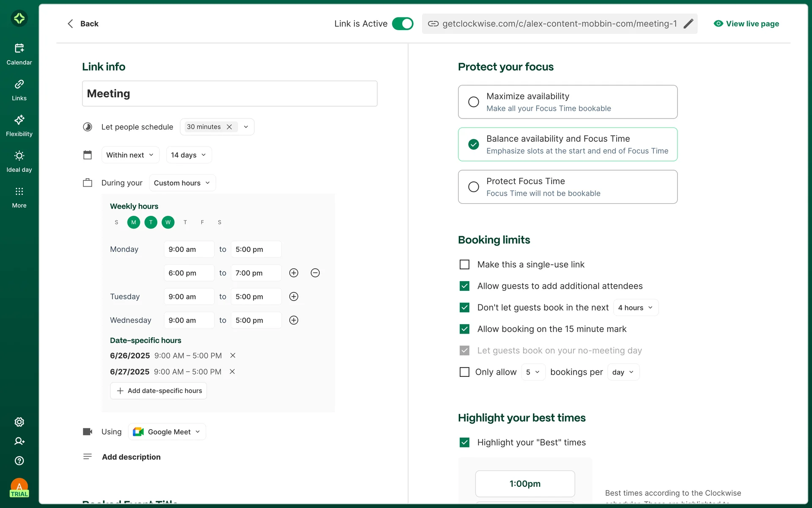Screen dimensions: 812x508
Task: Add another time range for Tuesday
Action: click(x=294, y=297)
